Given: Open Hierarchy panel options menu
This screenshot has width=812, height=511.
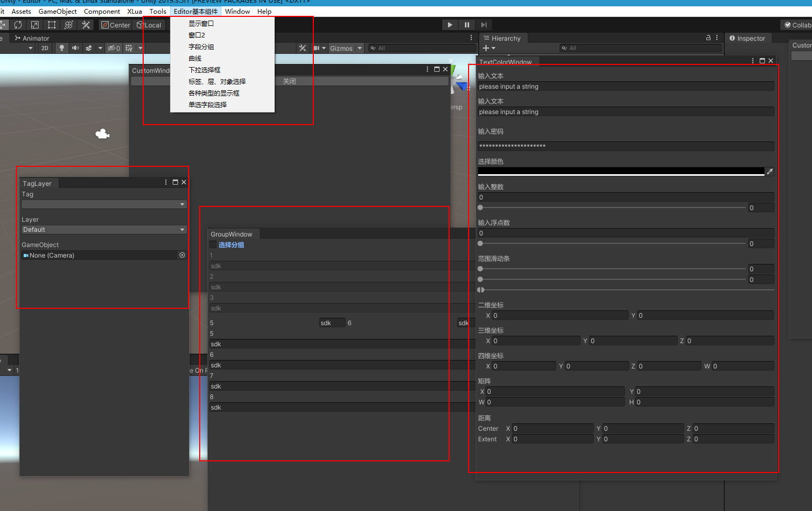Looking at the screenshot, I should (717, 38).
